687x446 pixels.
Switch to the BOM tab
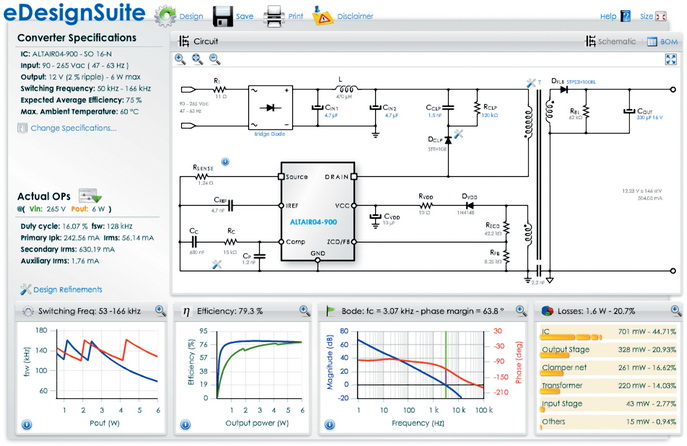point(662,42)
